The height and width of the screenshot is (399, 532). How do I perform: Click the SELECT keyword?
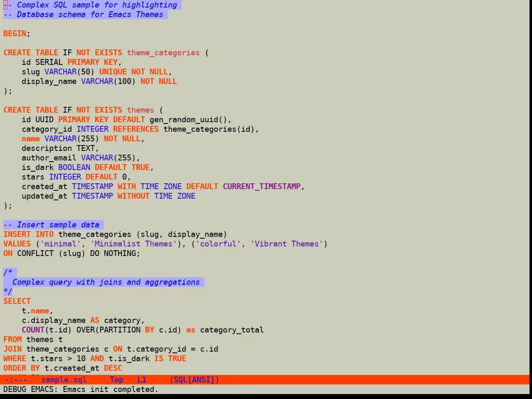pos(17,301)
